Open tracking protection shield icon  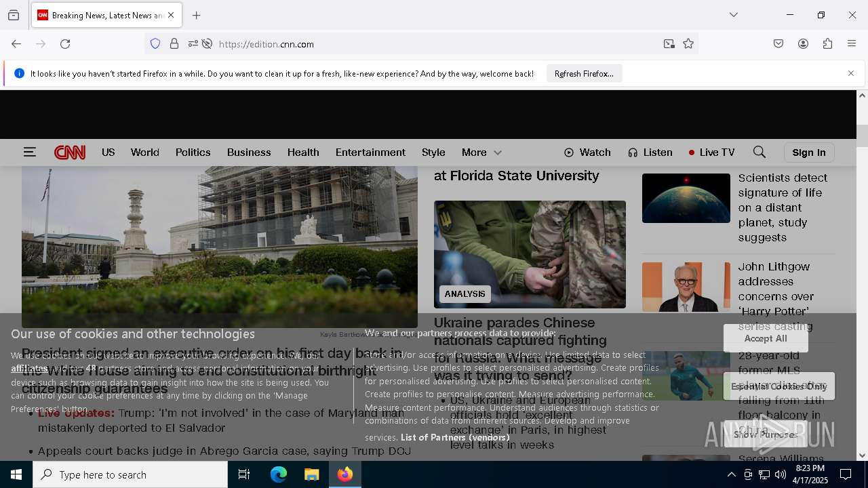pyautogui.click(x=155, y=44)
